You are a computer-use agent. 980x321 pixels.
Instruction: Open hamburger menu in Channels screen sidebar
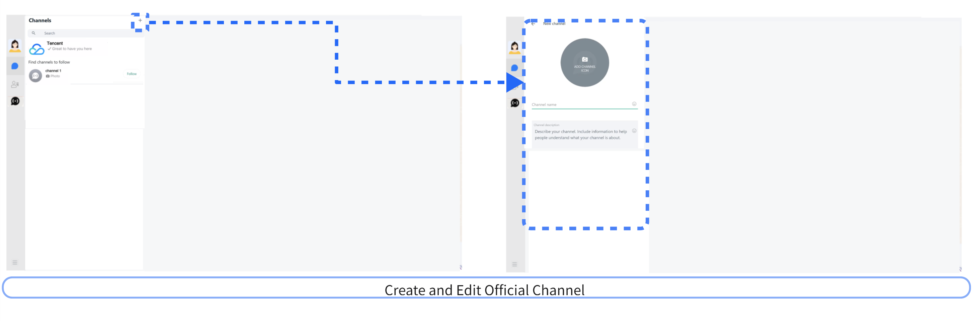pos(15,262)
